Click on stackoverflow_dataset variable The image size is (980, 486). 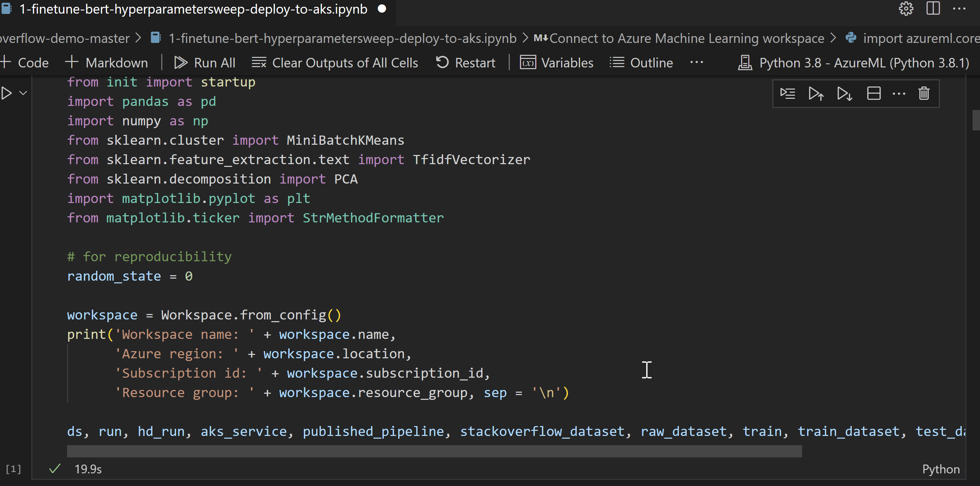(x=542, y=431)
